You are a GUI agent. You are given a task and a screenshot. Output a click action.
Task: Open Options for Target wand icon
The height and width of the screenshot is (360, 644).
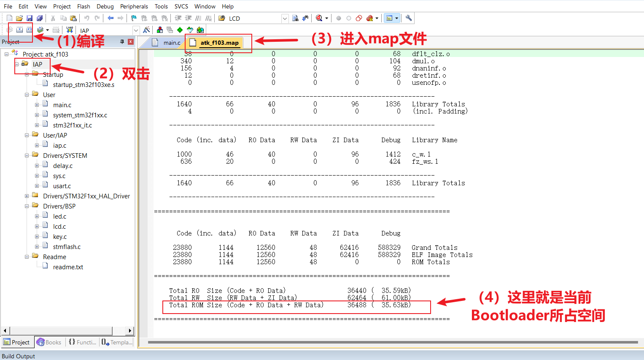coord(146,30)
